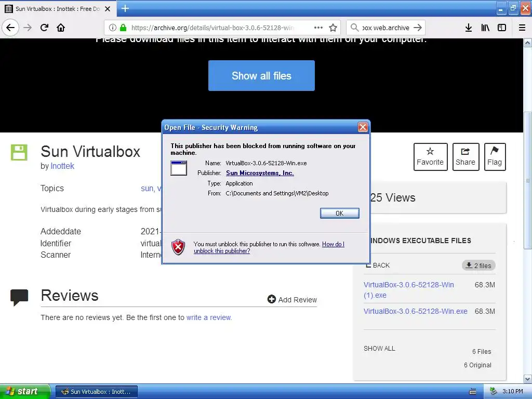Image resolution: width=532 pixels, height=399 pixels.
Task: Close the Sun Virtualbox browser tab
Action: [108, 9]
